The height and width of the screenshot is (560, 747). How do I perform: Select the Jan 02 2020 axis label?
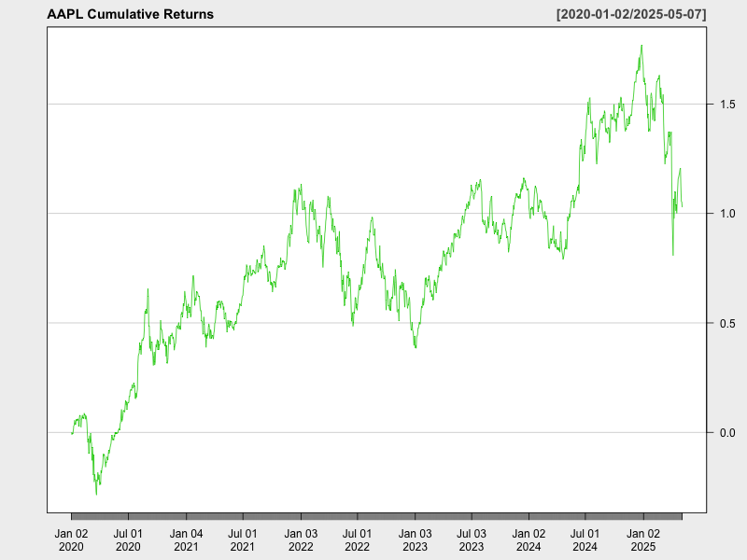[71, 540]
